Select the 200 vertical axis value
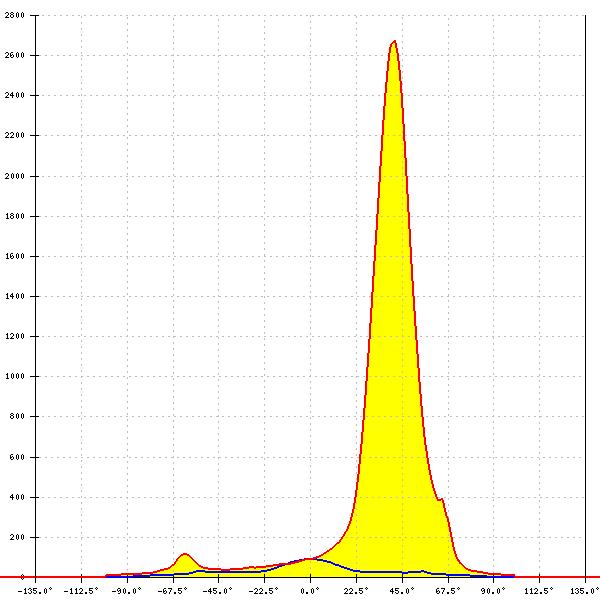600x600 pixels. [x=17, y=537]
